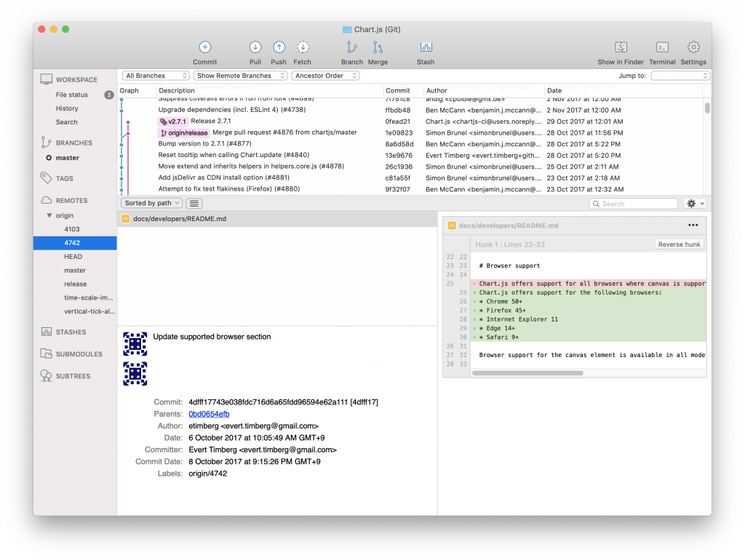Click the Push toolbar icon
Image resolution: width=745 pixels, height=560 pixels.
pos(279,47)
